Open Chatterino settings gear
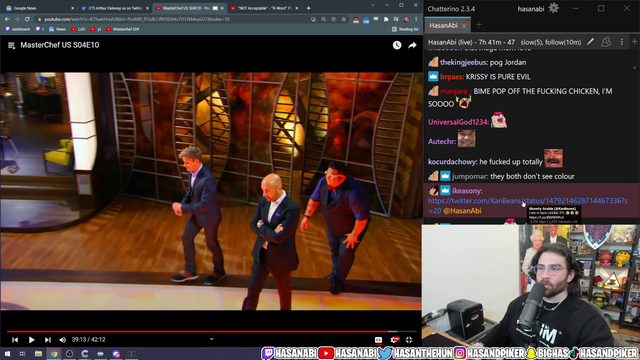 [x=553, y=8]
